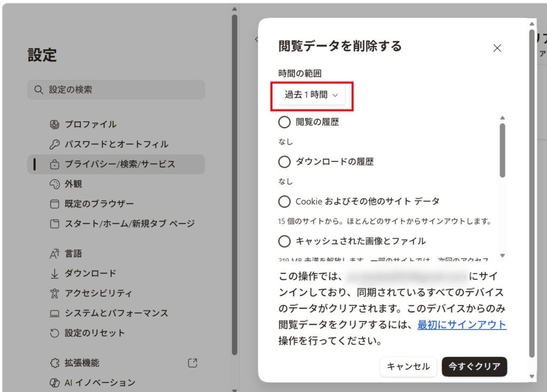Click the download arrow icon

pos(54,273)
